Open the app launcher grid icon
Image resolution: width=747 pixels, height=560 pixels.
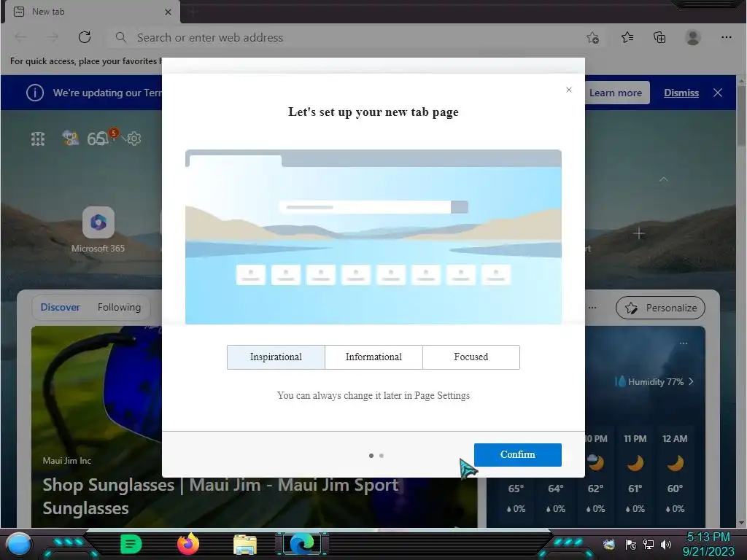pos(38,139)
